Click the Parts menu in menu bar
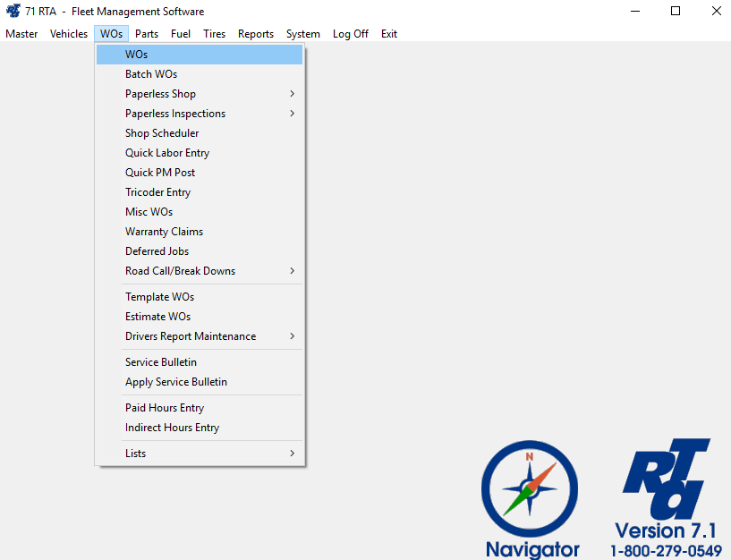The height and width of the screenshot is (560, 731). point(147,34)
